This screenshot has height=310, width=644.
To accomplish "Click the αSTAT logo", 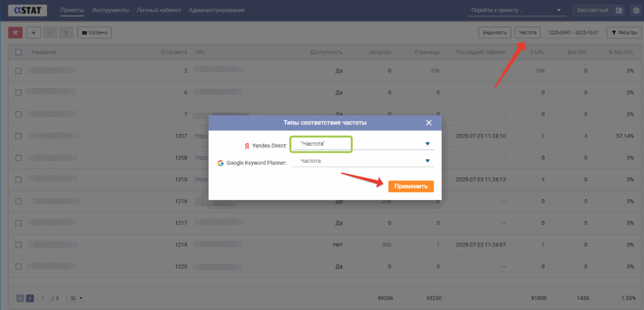I will (26, 11).
